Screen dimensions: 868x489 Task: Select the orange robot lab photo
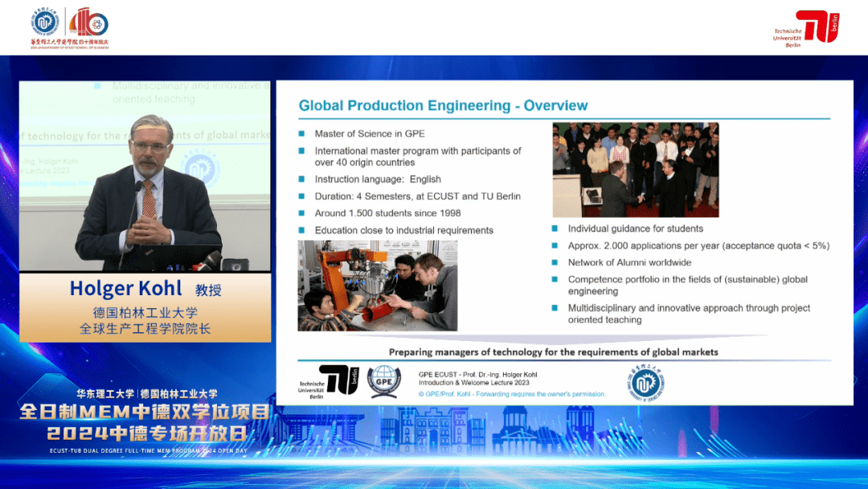[377, 286]
